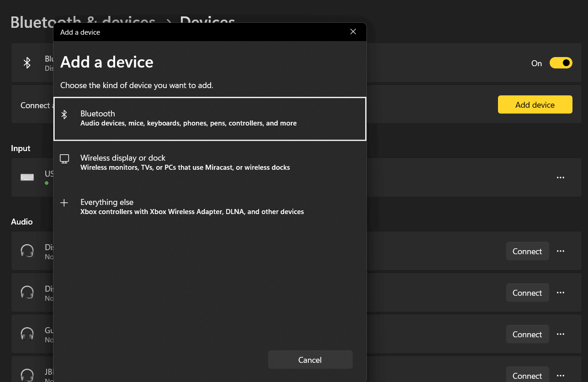Click the plus icon next to Everything else
Viewport: 588px width, 382px height.
[64, 203]
